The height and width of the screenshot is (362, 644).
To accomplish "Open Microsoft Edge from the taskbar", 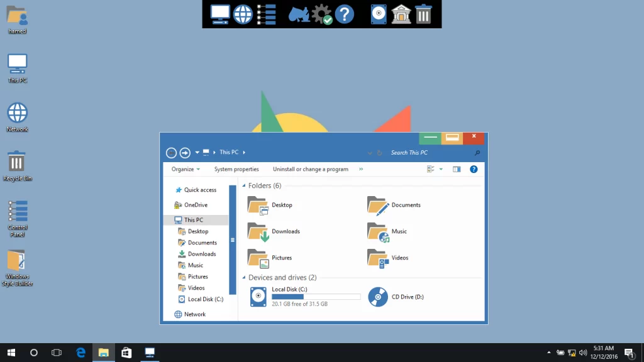I will pyautogui.click(x=81, y=353).
